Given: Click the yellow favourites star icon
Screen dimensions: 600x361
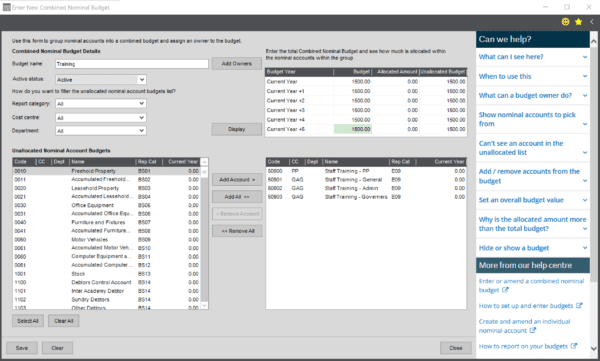Looking at the screenshot, I should (578, 22).
